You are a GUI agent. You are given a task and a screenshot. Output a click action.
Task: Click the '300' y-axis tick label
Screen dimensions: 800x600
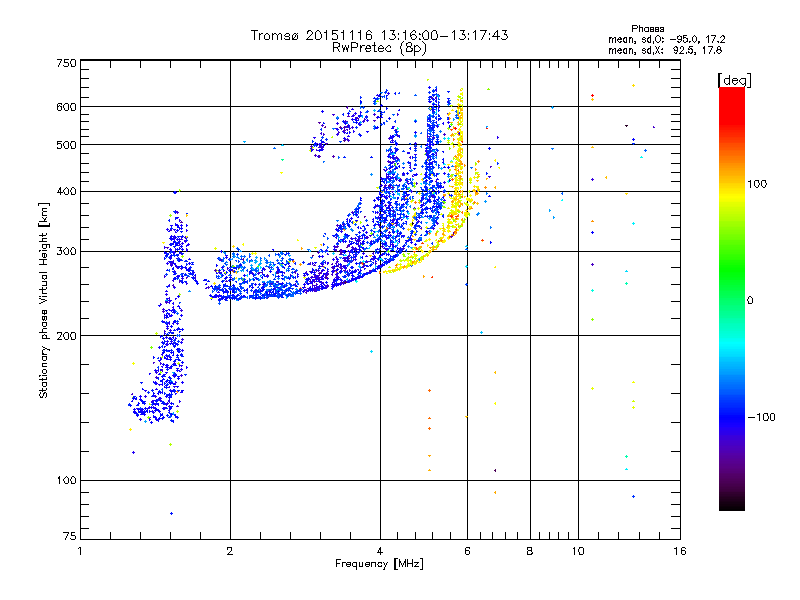[66, 252]
